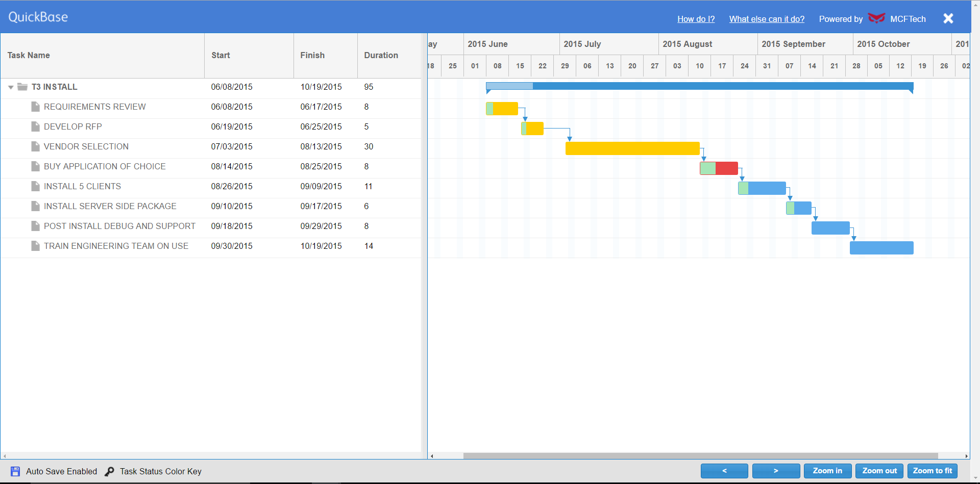Click the 2015 August month header
980x484 pixels.
[708, 44]
